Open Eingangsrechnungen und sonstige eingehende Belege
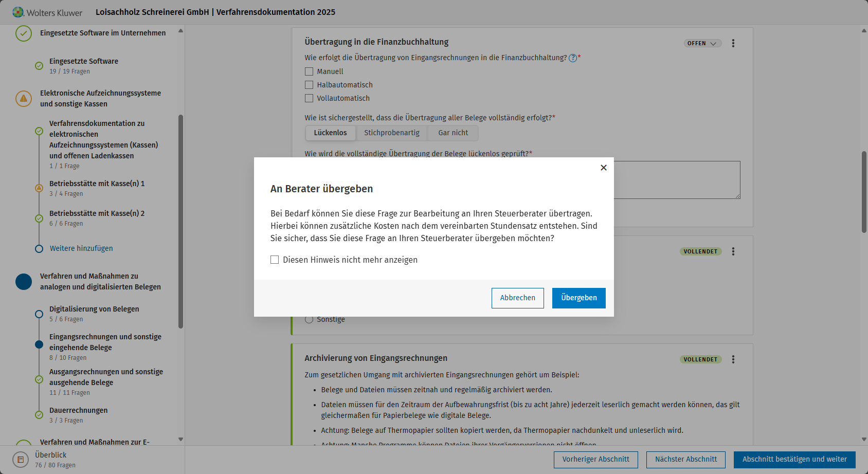The image size is (868, 474). pos(105,347)
